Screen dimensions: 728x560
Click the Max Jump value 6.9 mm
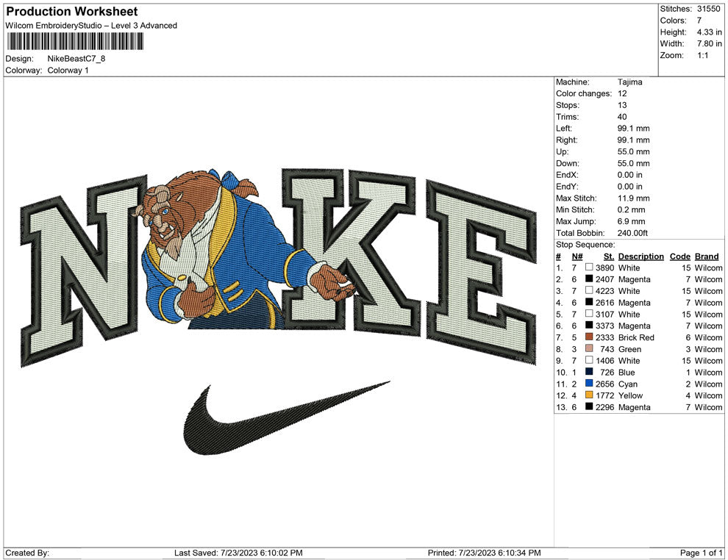tap(631, 221)
